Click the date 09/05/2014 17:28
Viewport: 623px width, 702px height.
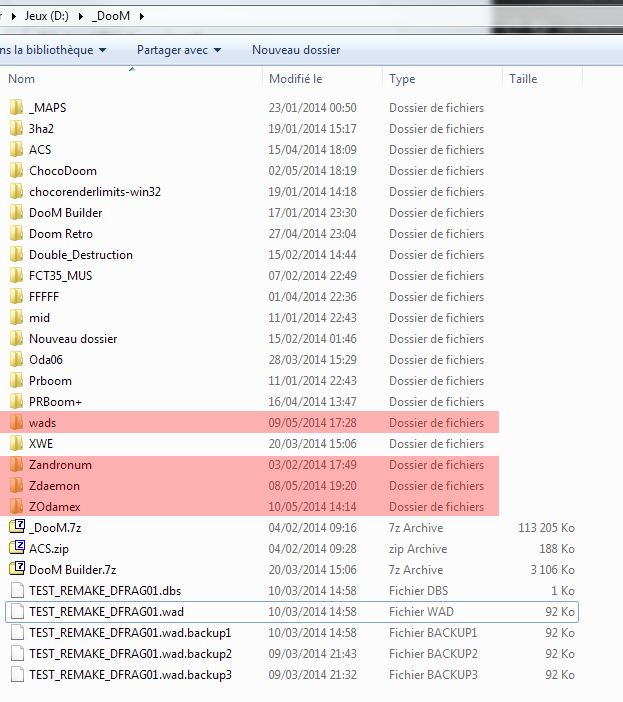coord(312,423)
